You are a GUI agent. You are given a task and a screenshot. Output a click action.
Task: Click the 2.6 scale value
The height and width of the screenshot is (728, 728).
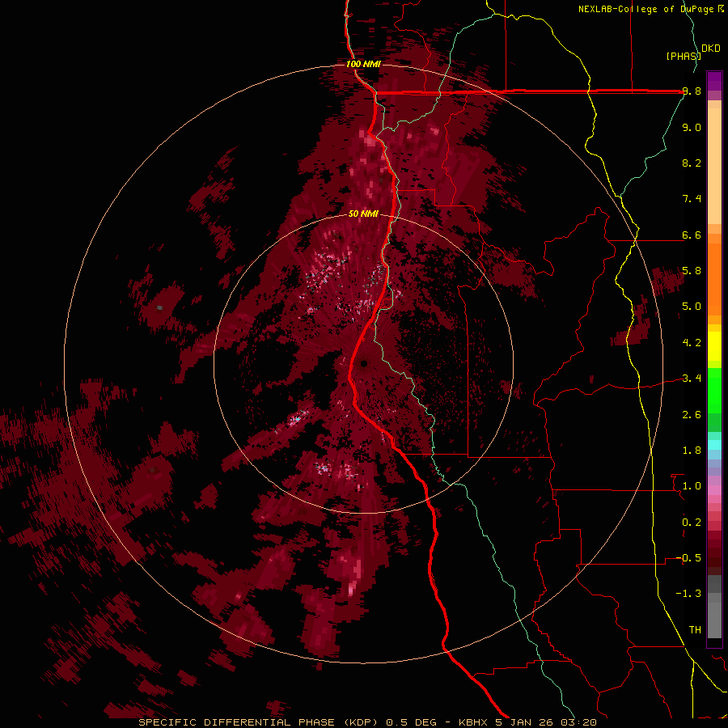(x=692, y=415)
